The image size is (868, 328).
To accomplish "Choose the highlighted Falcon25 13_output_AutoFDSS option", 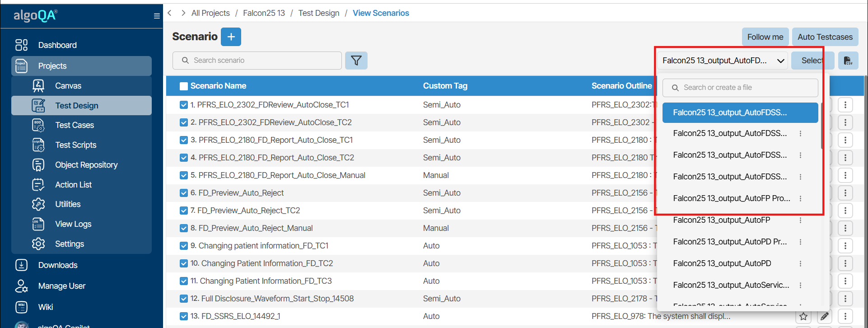I will tap(740, 112).
